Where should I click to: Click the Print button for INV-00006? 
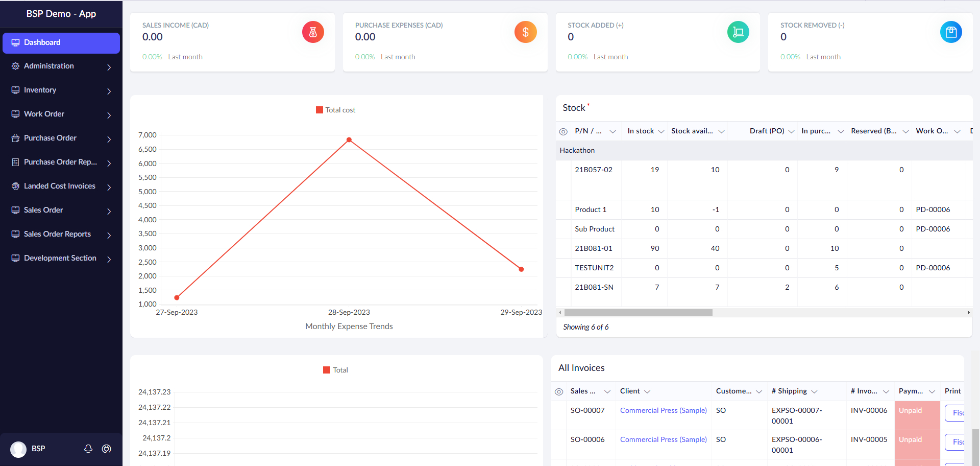click(x=955, y=413)
